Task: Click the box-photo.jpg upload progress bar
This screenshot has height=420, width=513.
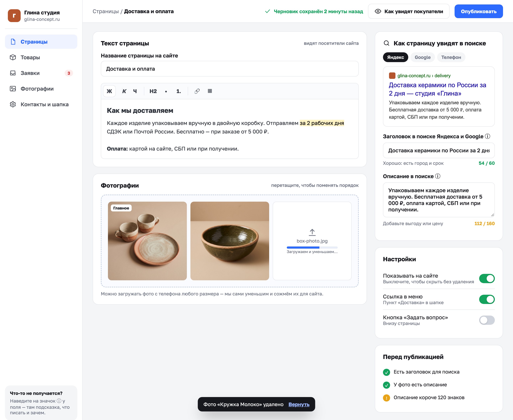Action: 312,248
